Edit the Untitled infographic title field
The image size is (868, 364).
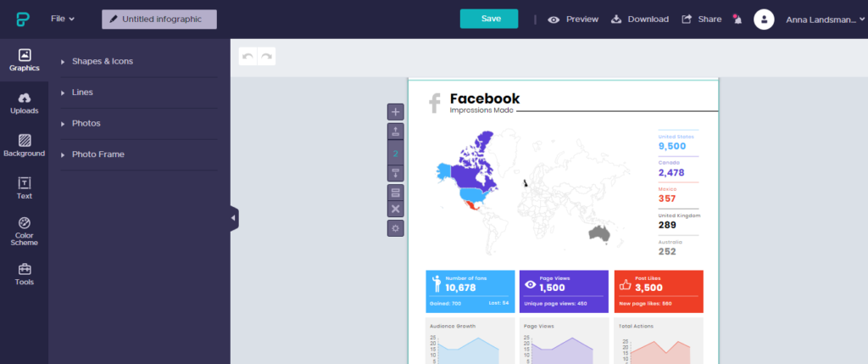(159, 19)
